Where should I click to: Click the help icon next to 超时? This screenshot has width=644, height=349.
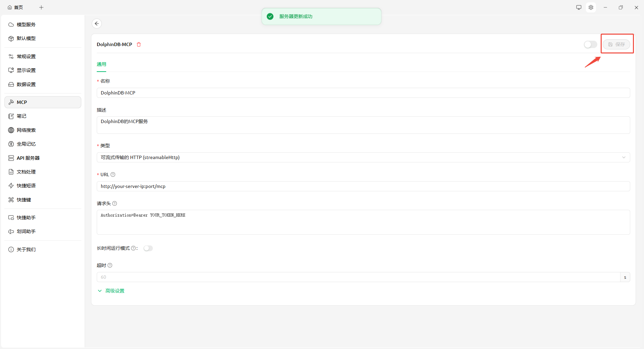click(x=110, y=265)
